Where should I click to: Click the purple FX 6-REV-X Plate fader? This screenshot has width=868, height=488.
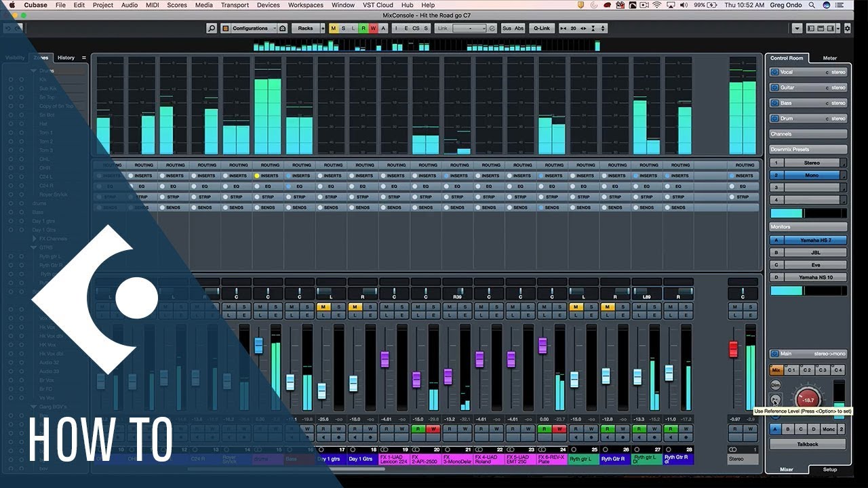click(542, 346)
